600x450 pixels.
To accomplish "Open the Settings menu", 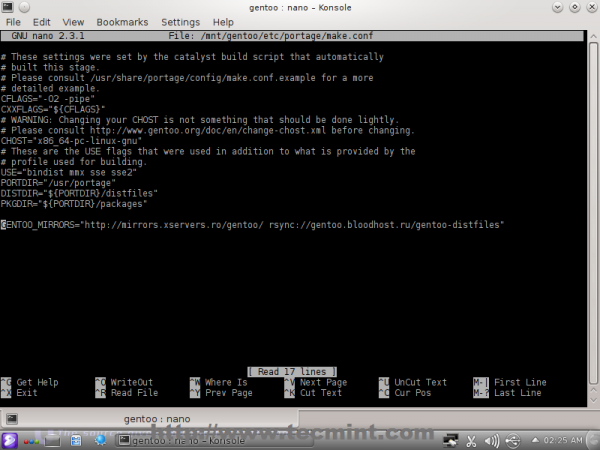I will click(180, 22).
